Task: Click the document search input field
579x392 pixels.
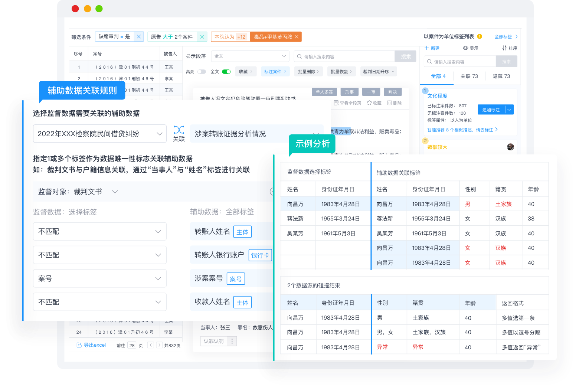Action: pyautogui.click(x=345, y=56)
